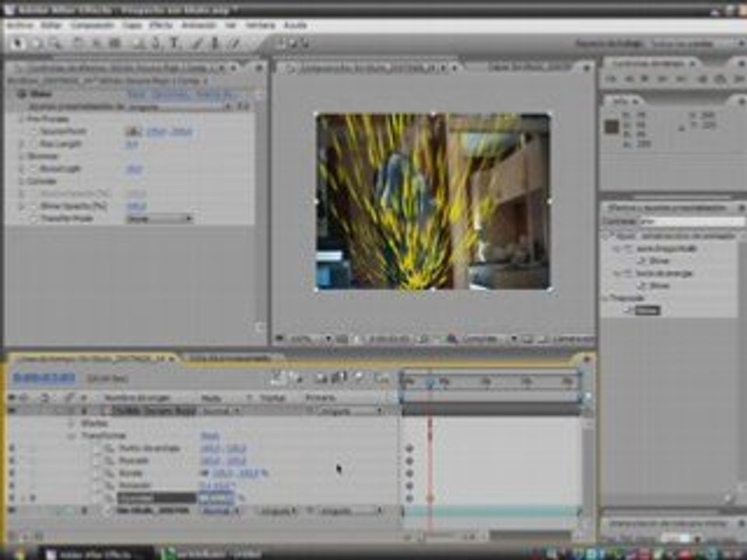The height and width of the screenshot is (560, 747).
Task: Open the Editar menu
Action: pos(51,25)
